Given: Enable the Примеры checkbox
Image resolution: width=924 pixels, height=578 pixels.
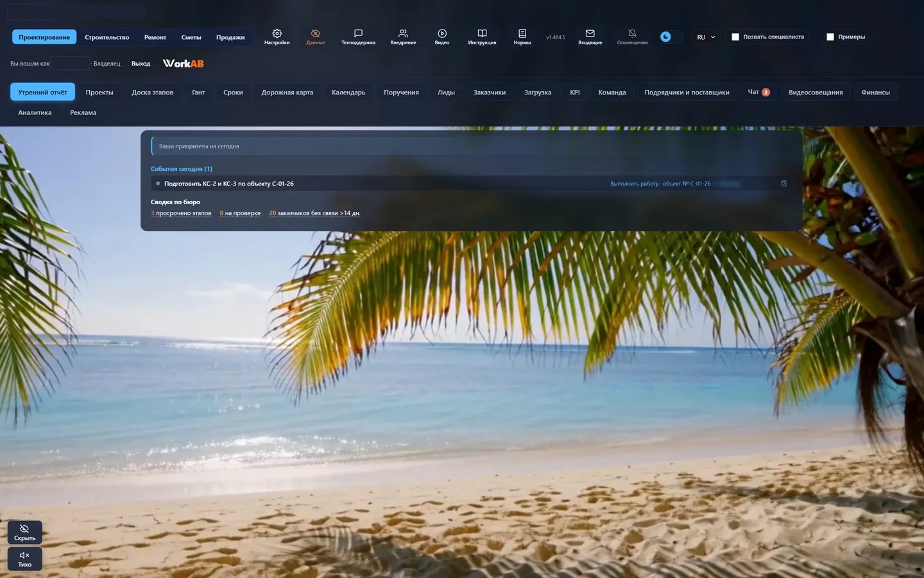Looking at the screenshot, I should 830,37.
